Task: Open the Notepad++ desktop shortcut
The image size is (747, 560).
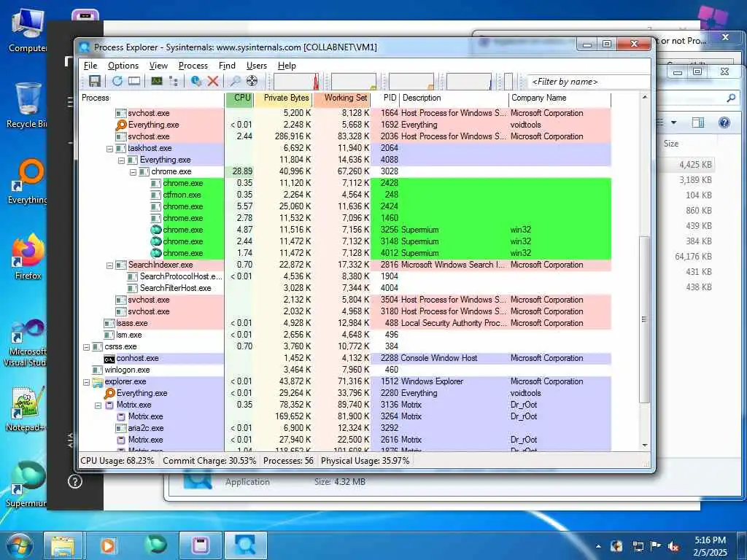Action: [x=28, y=410]
